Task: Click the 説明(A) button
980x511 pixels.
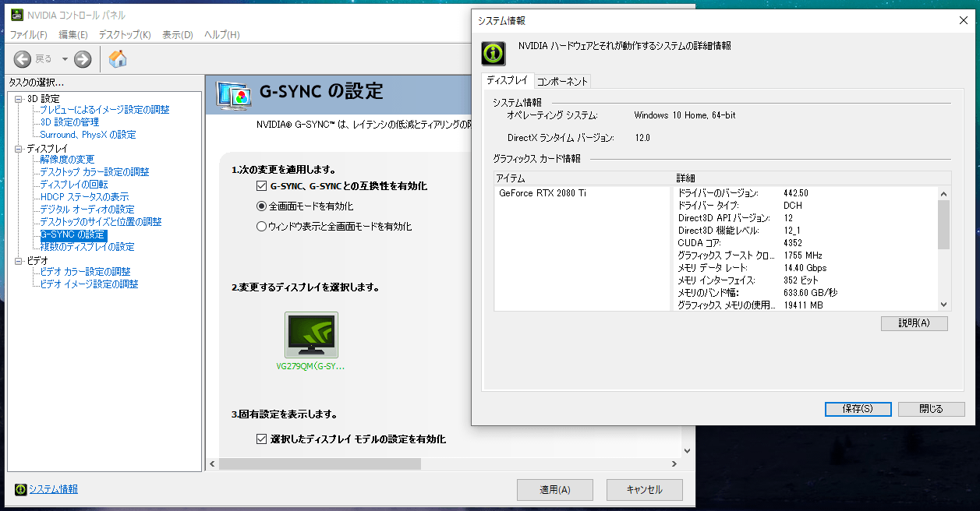Action: (915, 323)
